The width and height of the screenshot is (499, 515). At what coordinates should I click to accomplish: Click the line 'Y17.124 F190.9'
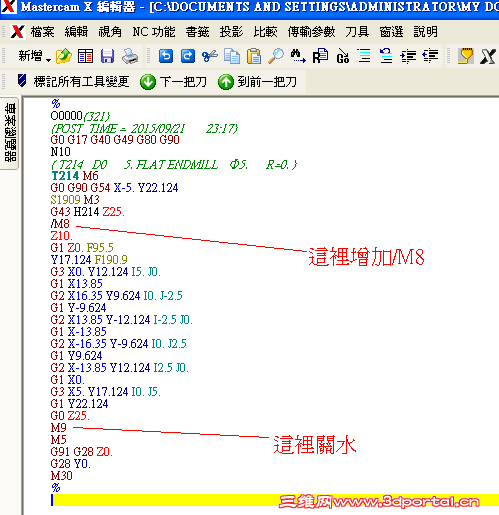coord(89,260)
